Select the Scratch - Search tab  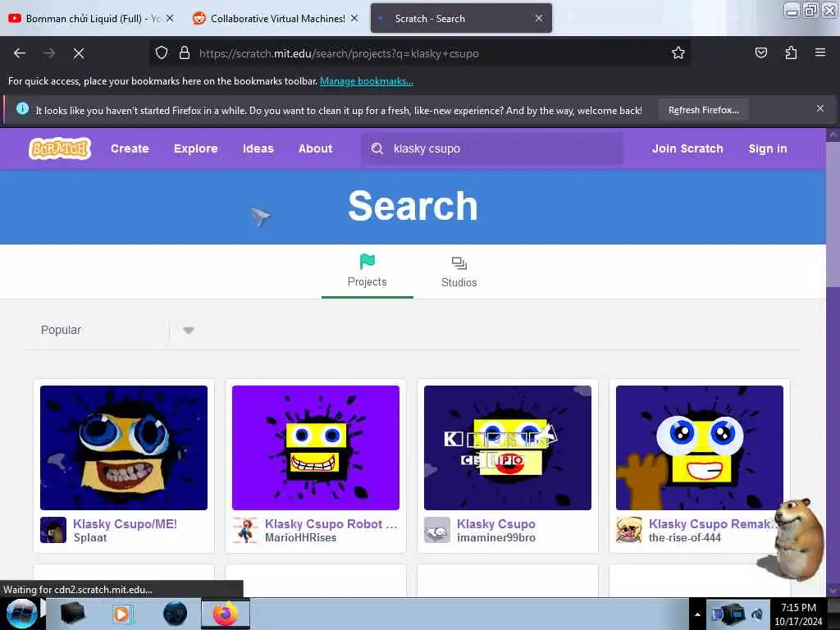461,18
